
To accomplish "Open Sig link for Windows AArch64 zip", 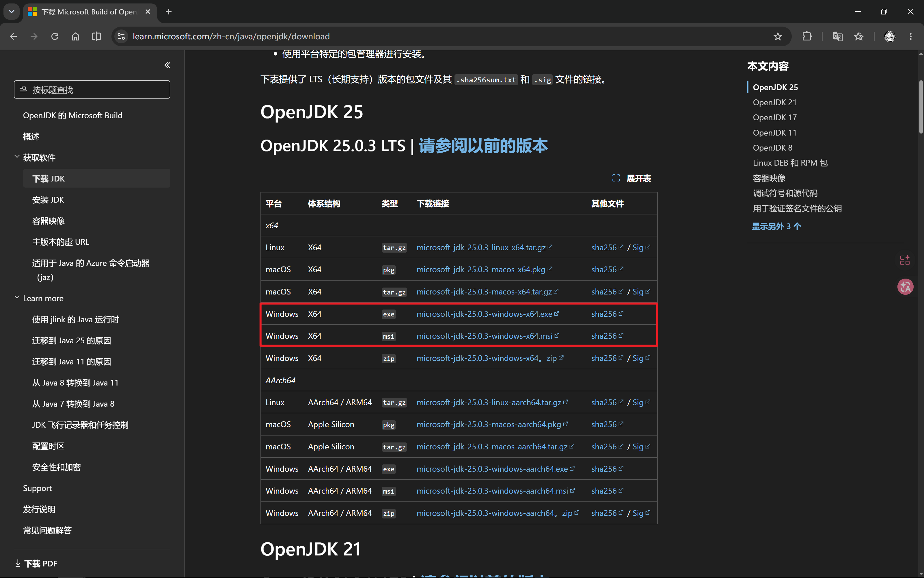I will pos(641,513).
